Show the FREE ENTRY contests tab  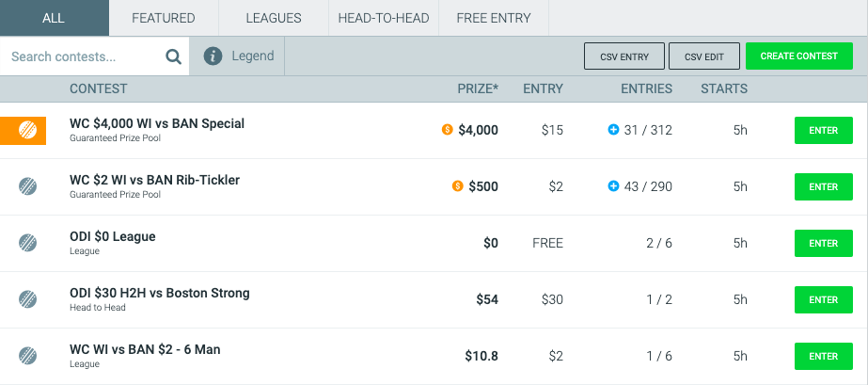[494, 18]
